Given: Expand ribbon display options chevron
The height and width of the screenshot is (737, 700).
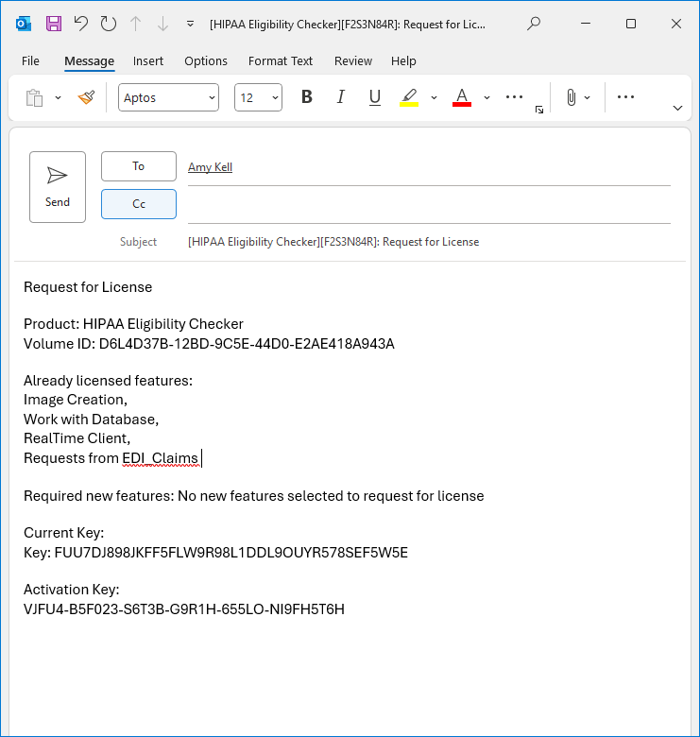Looking at the screenshot, I should pos(677,108).
